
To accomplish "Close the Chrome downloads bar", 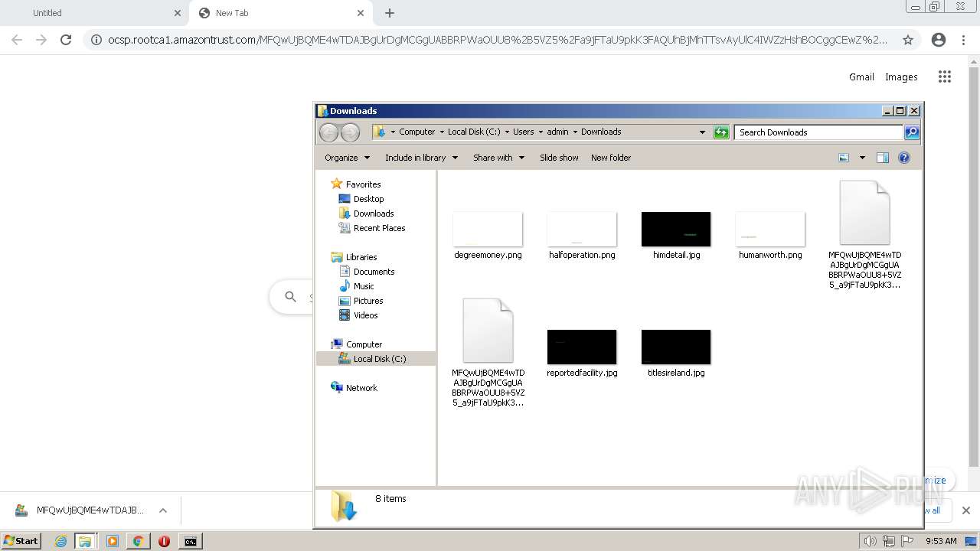I will click(965, 510).
